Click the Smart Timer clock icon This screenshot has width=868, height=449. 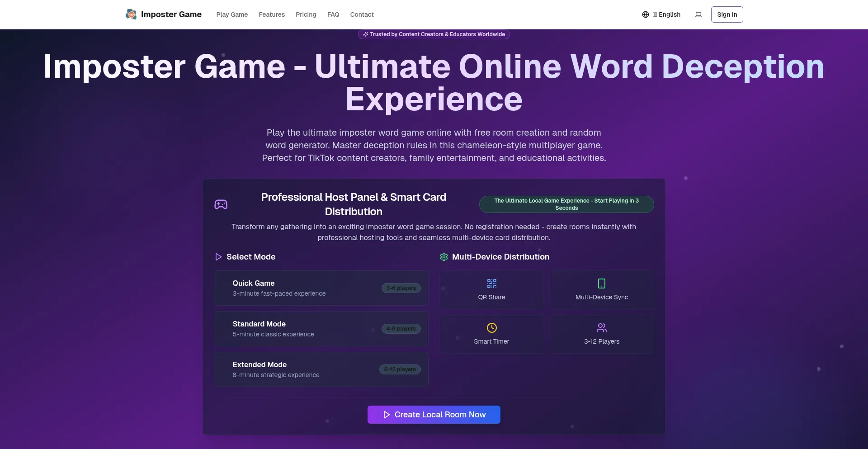[x=491, y=328]
